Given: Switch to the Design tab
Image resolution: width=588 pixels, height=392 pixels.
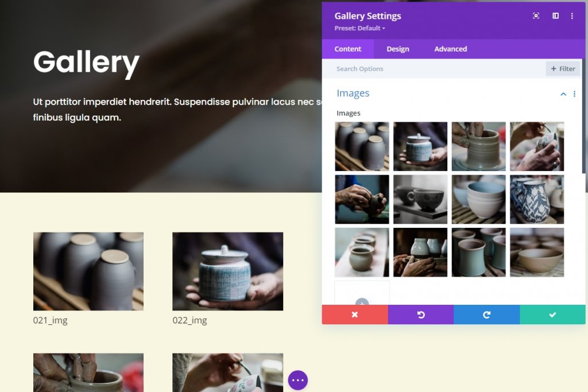Looking at the screenshot, I should tap(398, 49).
